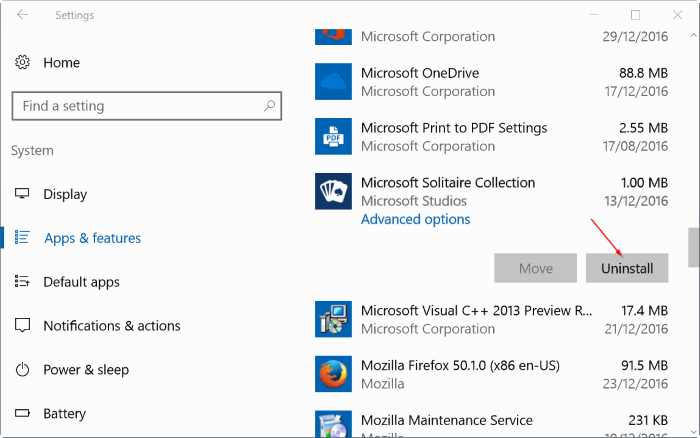Select Microsoft Solitaire Collection title

click(x=448, y=183)
